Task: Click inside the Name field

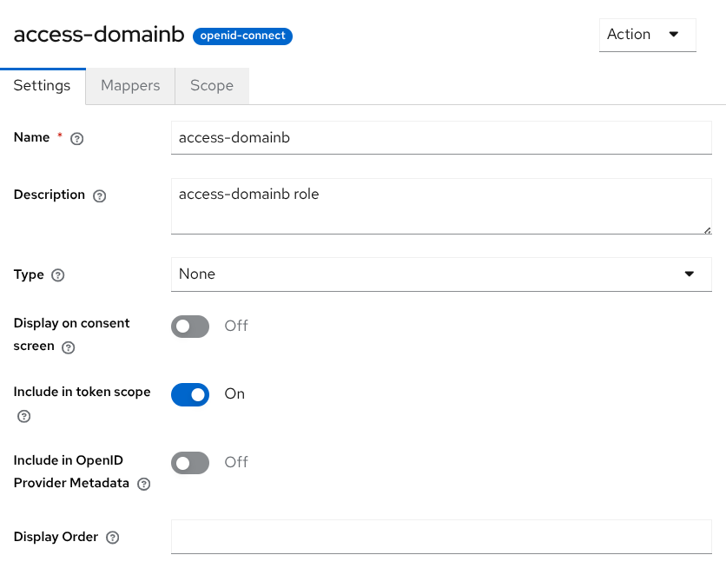Action: (x=441, y=137)
